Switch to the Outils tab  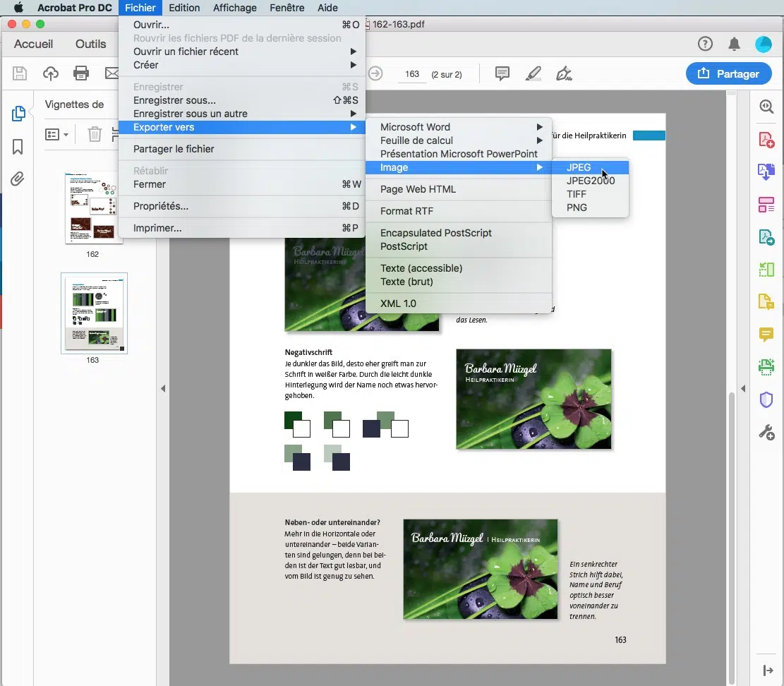90,44
